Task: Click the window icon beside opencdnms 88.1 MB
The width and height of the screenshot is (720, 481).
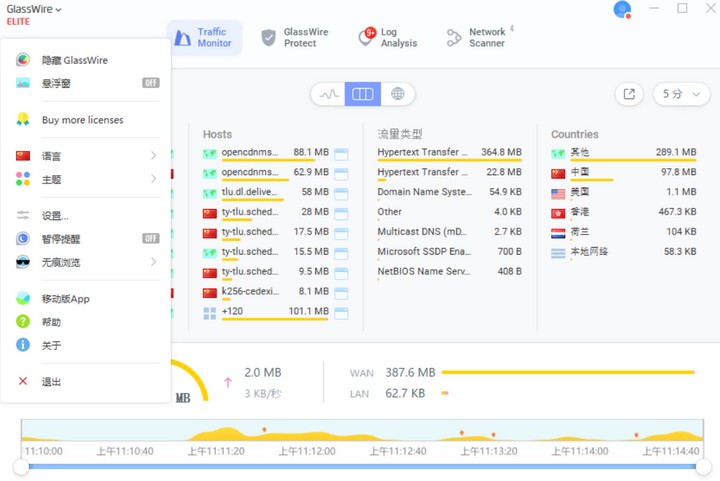Action: (x=341, y=153)
